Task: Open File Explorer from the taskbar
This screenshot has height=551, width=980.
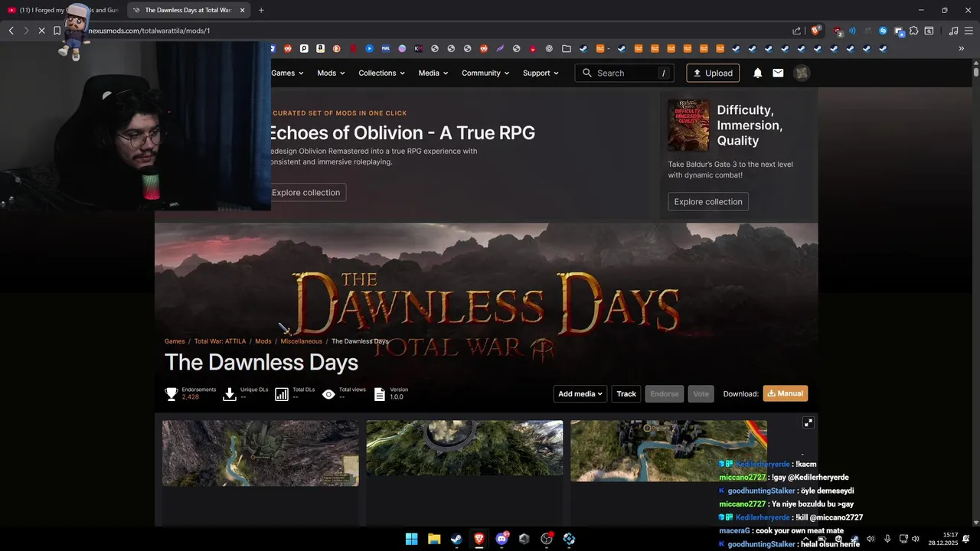Action: [x=434, y=539]
